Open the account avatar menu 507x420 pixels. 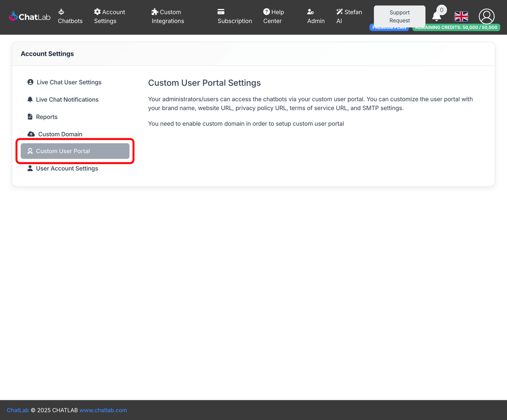tap(486, 17)
